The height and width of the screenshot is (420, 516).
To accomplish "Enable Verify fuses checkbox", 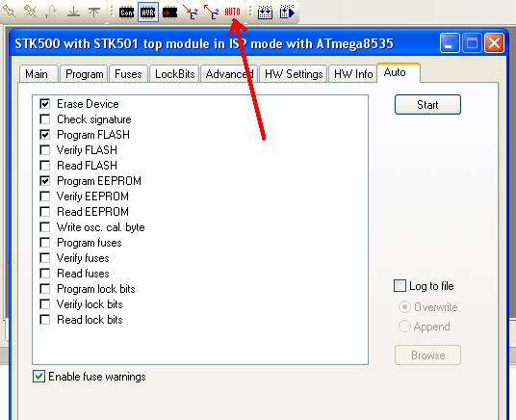I will pos(44,258).
